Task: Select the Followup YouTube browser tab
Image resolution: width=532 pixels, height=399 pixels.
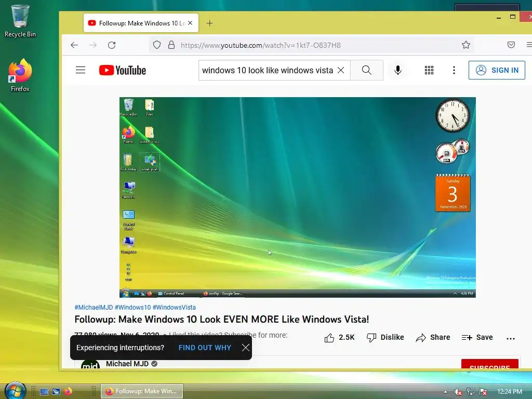Action: coord(141,23)
